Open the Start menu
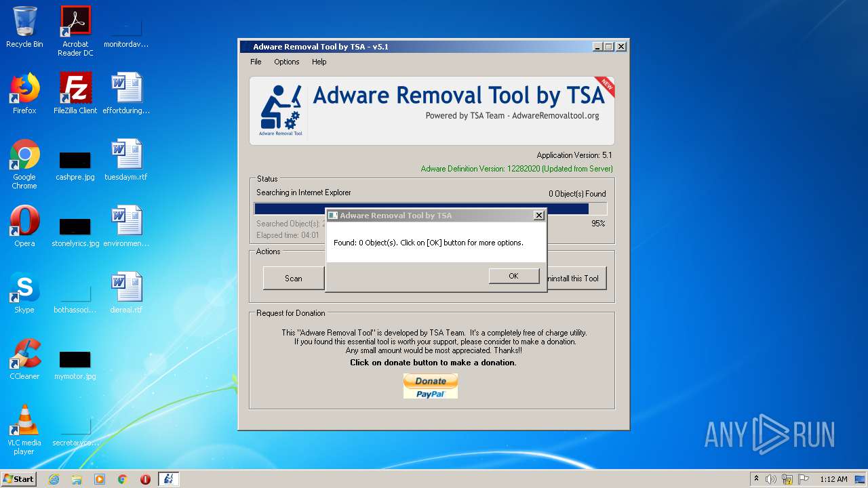The width and height of the screenshot is (868, 488). (19, 479)
